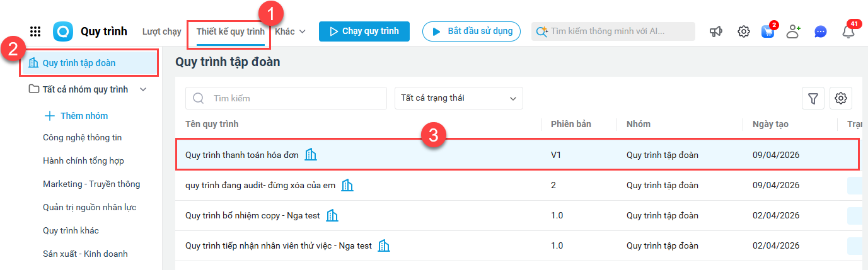
Task: Select Công nghệ thông tin group
Action: [82, 137]
